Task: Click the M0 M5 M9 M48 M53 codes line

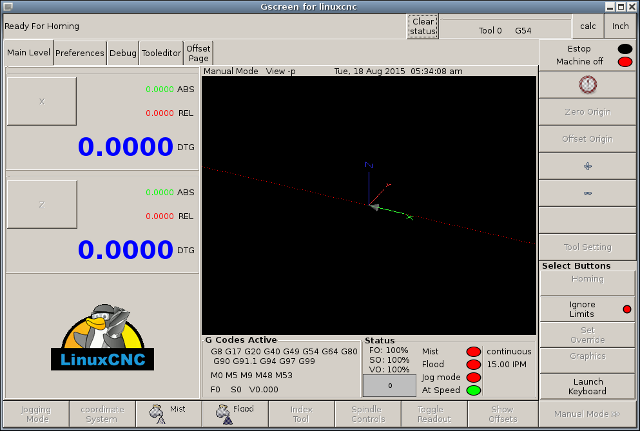Action: coord(251,375)
